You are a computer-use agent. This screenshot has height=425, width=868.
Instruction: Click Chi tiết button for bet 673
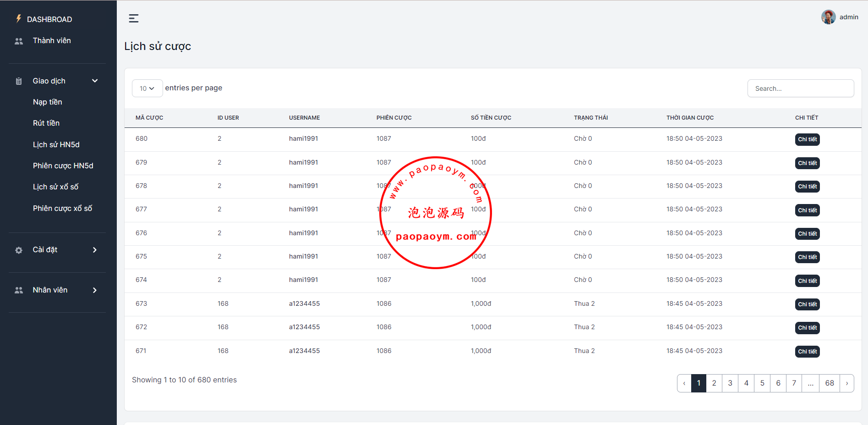tap(807, 304)
